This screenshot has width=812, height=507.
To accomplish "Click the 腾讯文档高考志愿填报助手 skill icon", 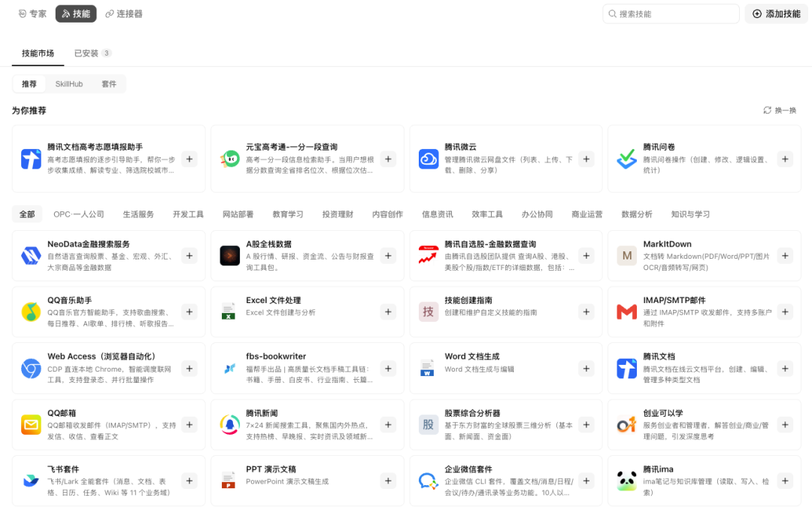I will click(31, 159).
